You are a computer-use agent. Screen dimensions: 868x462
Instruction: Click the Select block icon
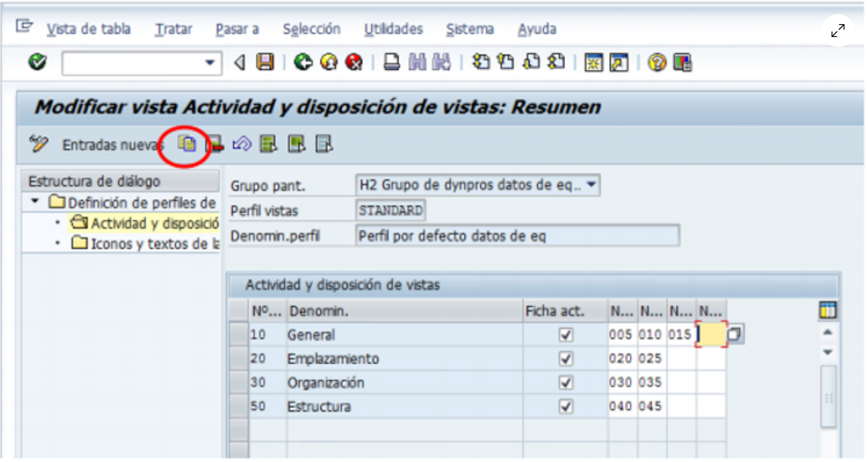pos(296,143)
